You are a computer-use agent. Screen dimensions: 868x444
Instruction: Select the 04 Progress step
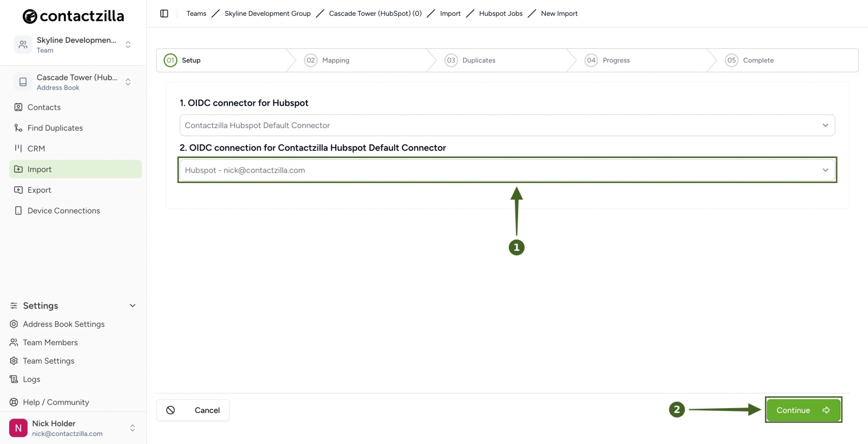point(647,60)
